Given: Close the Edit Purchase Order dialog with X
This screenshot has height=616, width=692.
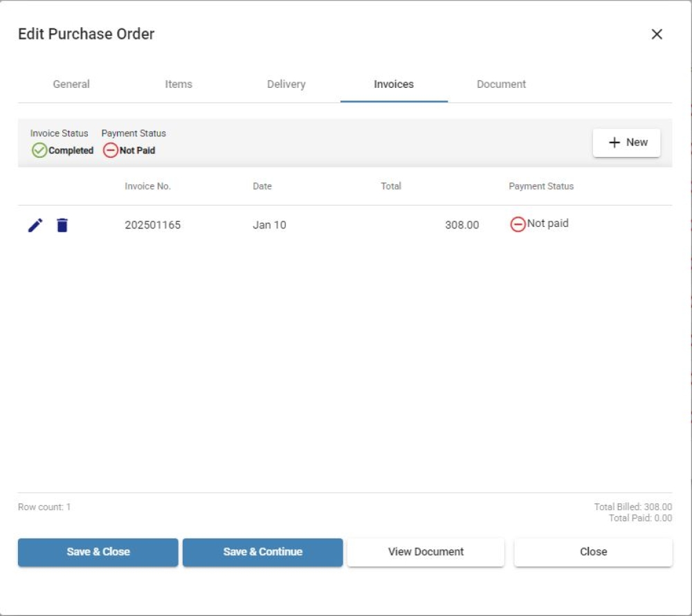Looking at the screenshot, I should click(x=657, y=34).
